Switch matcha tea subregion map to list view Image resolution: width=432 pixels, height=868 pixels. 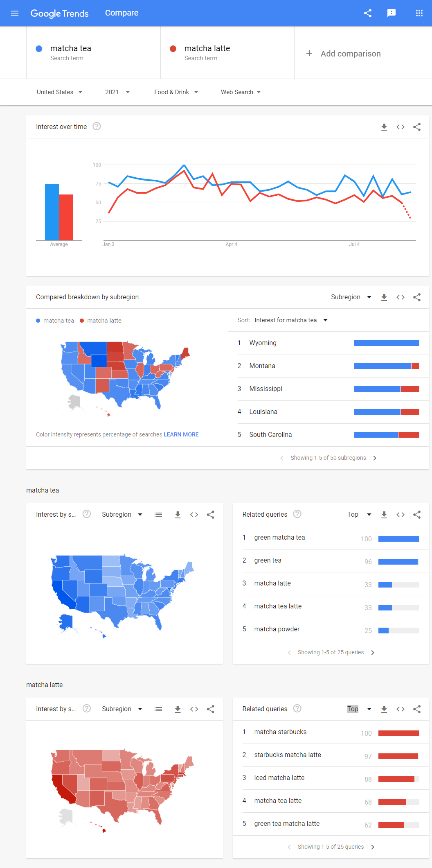click(158, 514)
